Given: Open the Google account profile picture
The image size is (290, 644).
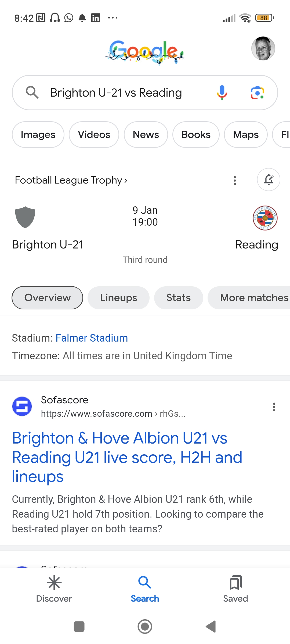Looking at the screenshot, I should (x=263, y=49).
